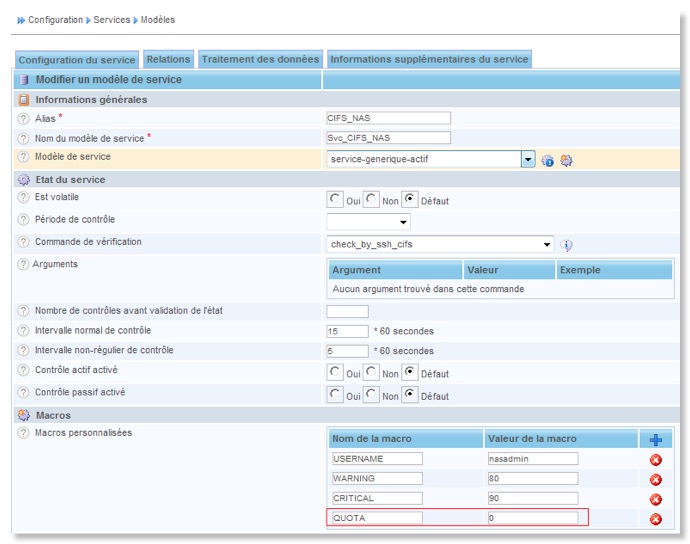
Task: Delete the WARNING macro with red X
Action: coord(656,479)
